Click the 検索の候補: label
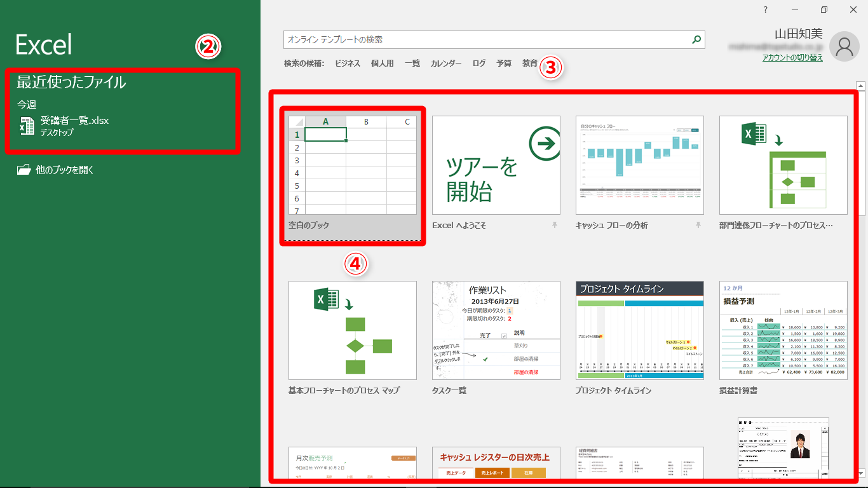 304,64
